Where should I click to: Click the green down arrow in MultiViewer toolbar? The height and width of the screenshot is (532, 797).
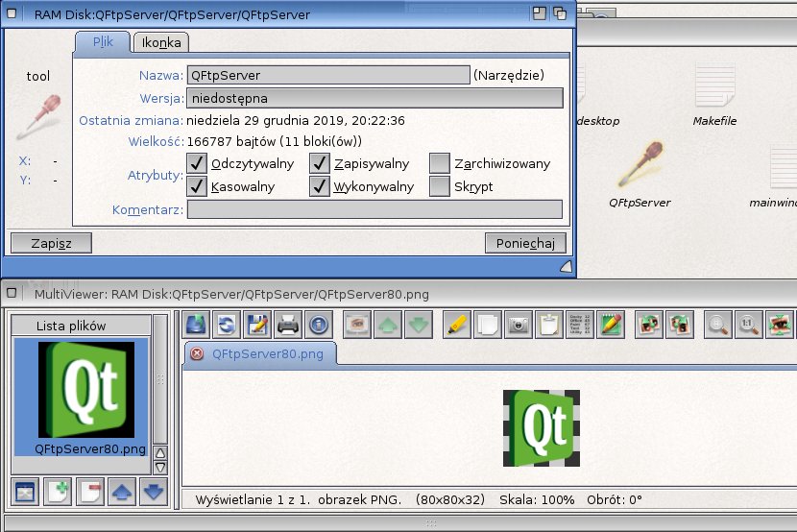419,325
